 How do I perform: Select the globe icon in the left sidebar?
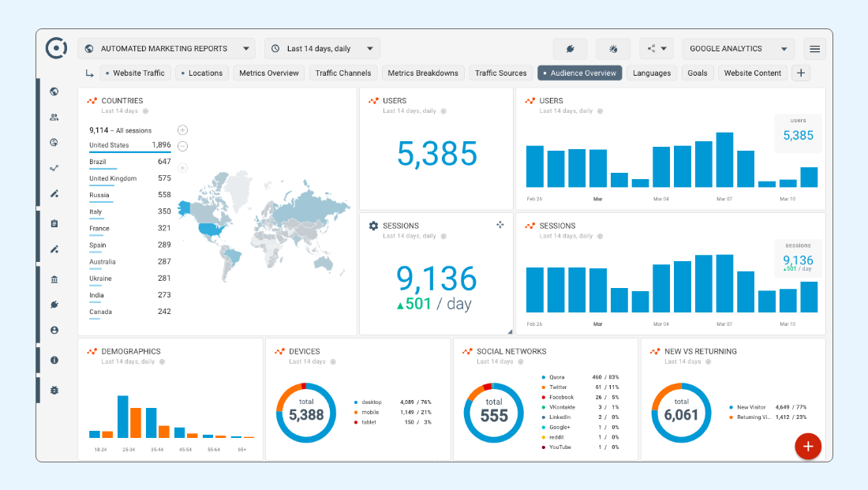click(53, 92)
